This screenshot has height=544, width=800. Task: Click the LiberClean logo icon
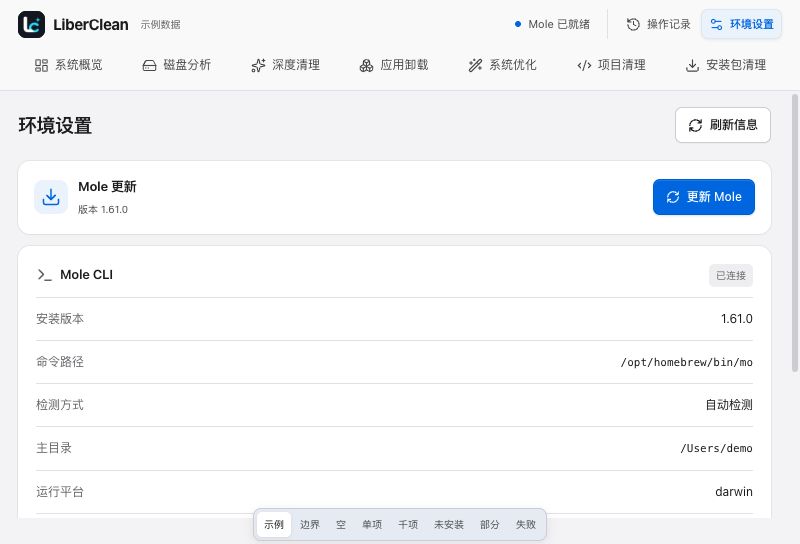pos(31,24)
